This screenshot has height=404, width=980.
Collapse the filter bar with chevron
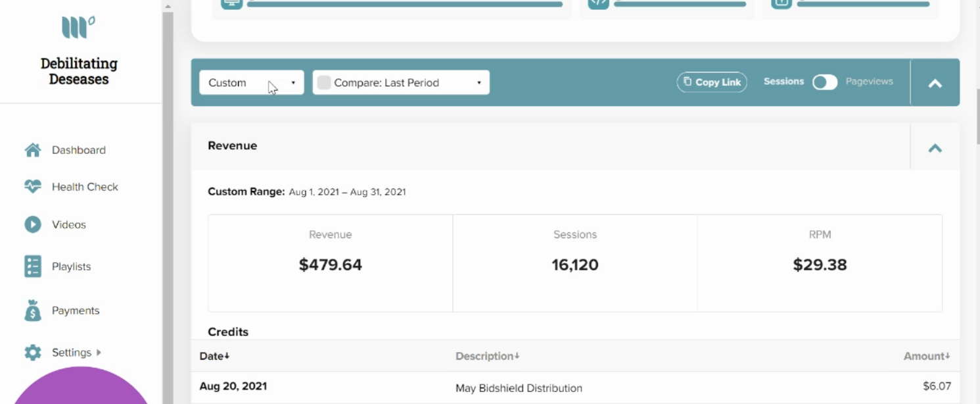935,83
